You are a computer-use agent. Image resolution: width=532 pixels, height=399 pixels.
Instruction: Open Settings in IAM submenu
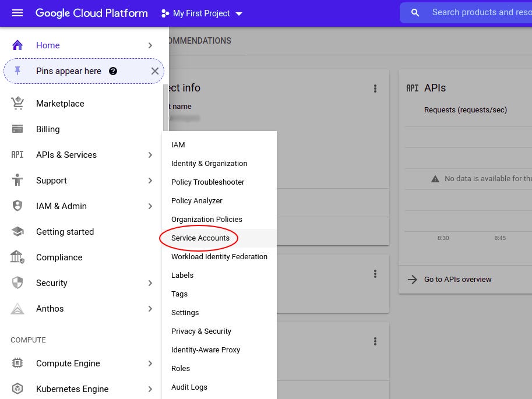(x=219, y=313)
